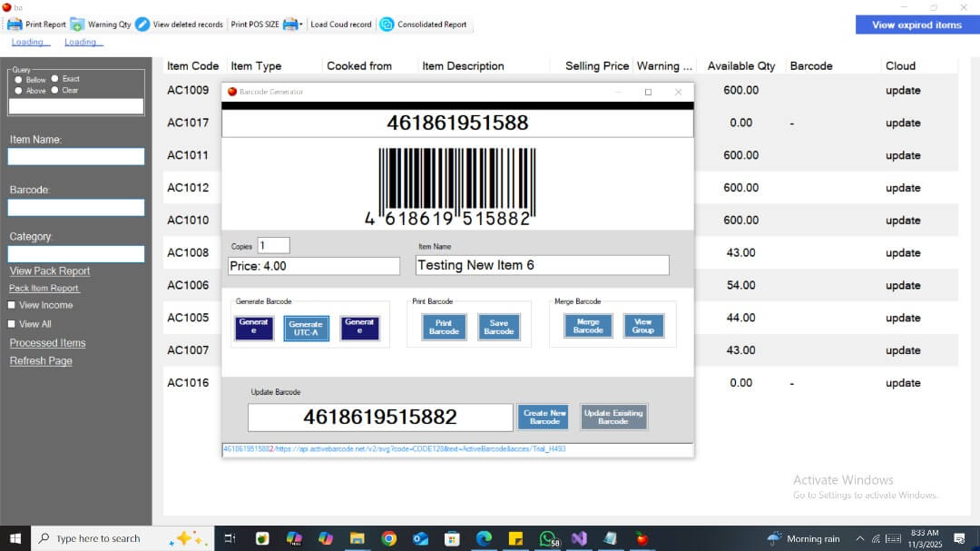Click the Item Name input field in dialog

tap(542, 265)
